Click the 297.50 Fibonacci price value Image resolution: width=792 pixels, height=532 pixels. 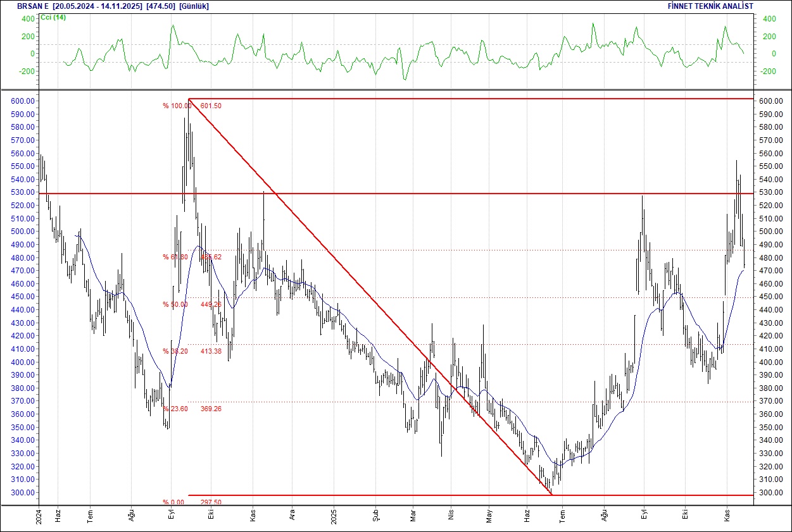pyautogui.click(x=211, y=502)
